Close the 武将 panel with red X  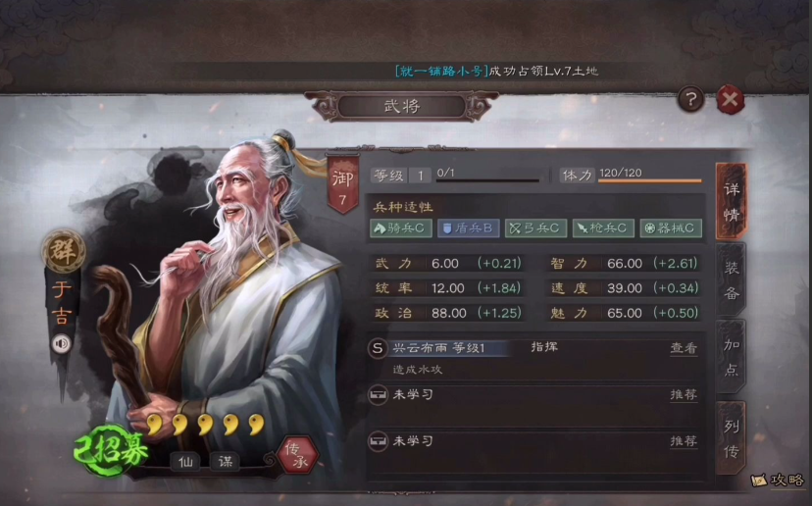point(731,99)
